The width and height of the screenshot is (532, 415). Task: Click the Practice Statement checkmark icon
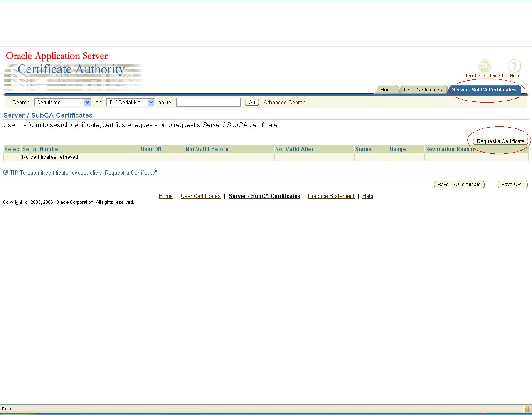click(x=485, y=66)
